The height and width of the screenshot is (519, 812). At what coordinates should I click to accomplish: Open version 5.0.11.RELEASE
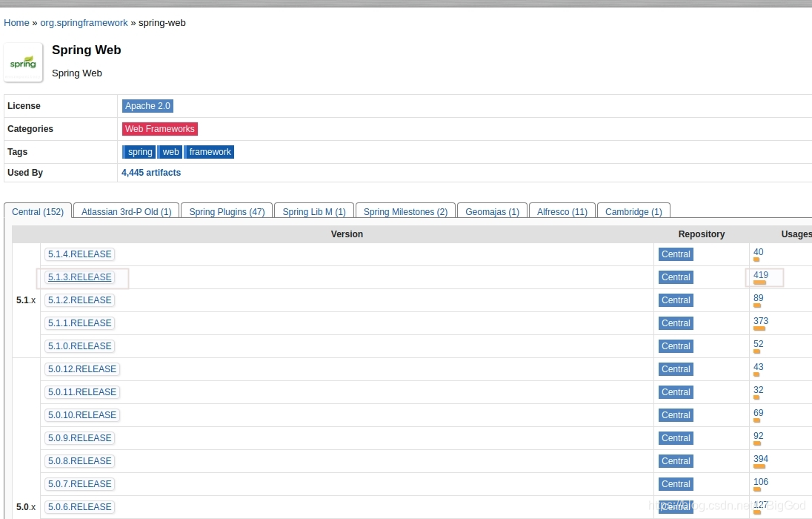click(82, 392)
